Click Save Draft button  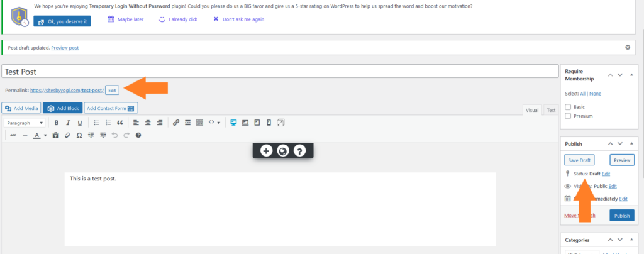(x=579, y=160)
